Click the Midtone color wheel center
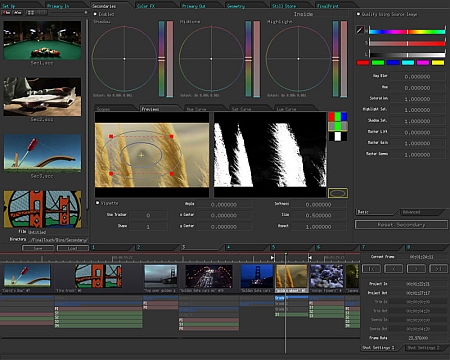Image resolution: width=450 pixels, height=360 pixels. pos(211,59)
